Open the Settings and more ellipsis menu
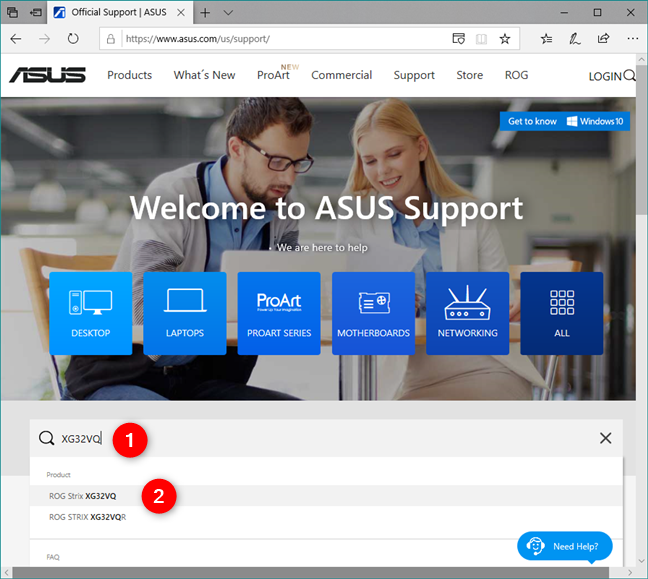This screenshot has width=648, height=579. click(x=632, y=38)
